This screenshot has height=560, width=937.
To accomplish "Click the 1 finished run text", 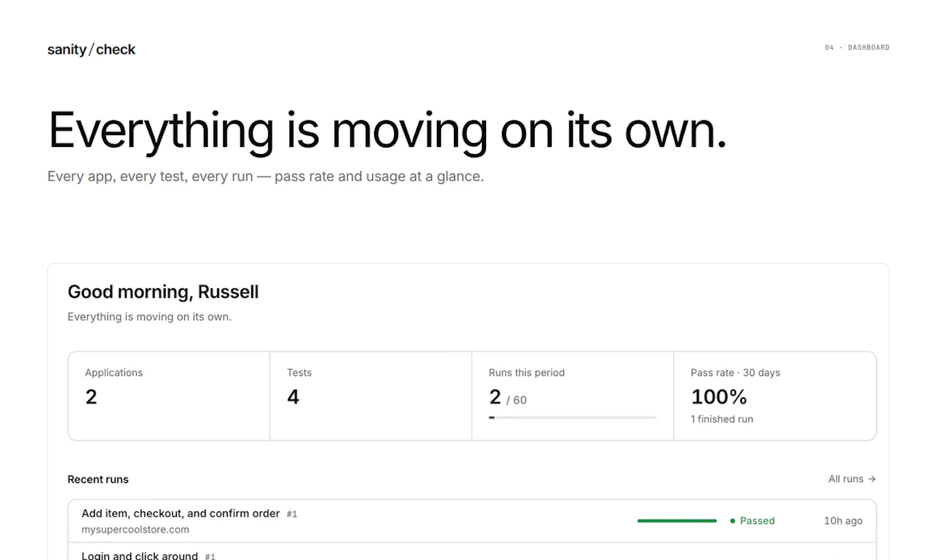I will [721, 419].
